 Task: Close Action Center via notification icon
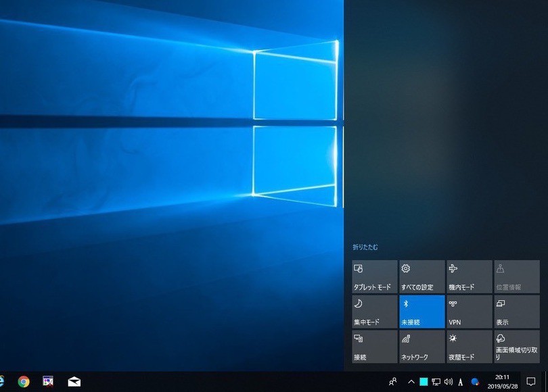point(531,382)
